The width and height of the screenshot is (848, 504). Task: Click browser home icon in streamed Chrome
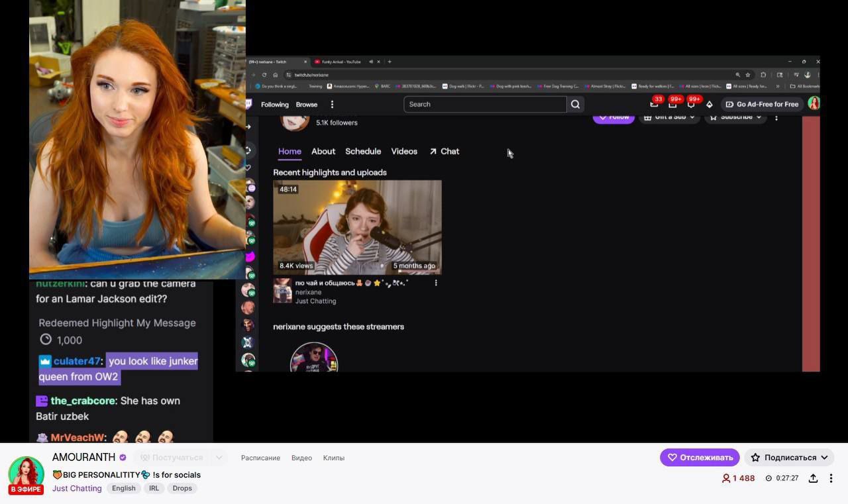coord(276,75)
